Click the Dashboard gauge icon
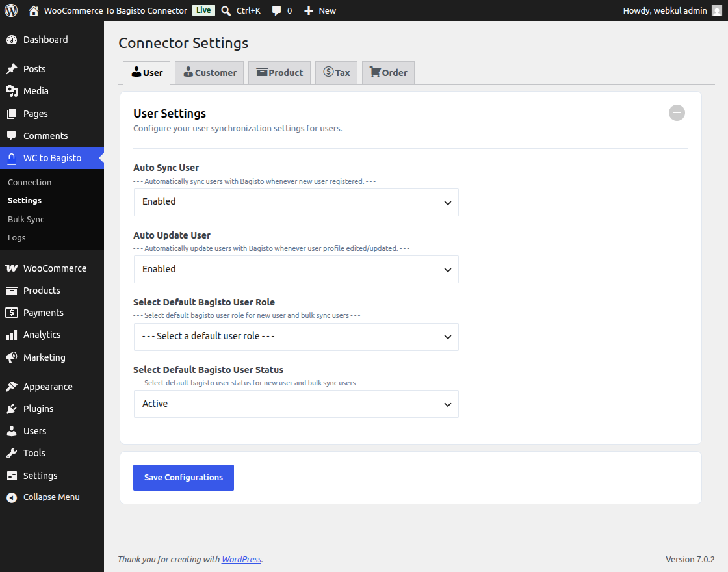Viewport: 728px width, 572px height. (12, 40)
